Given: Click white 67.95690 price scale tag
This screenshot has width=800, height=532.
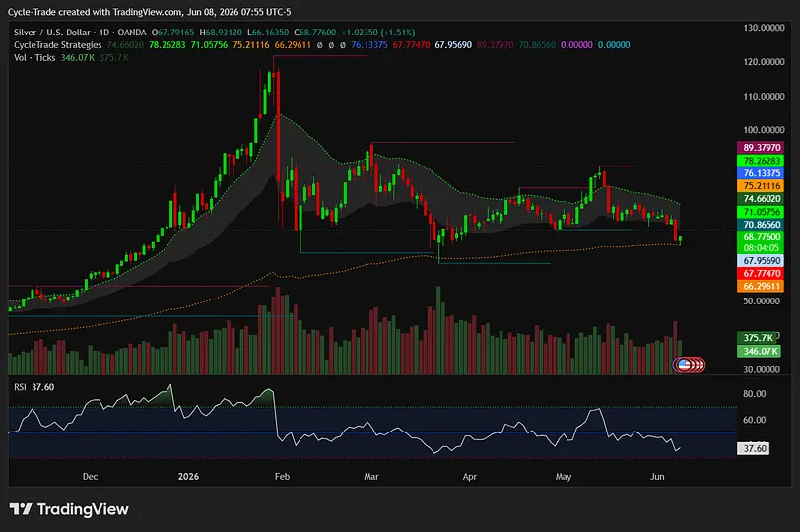Looking at the screenshot, I should (x=761, y=261).
